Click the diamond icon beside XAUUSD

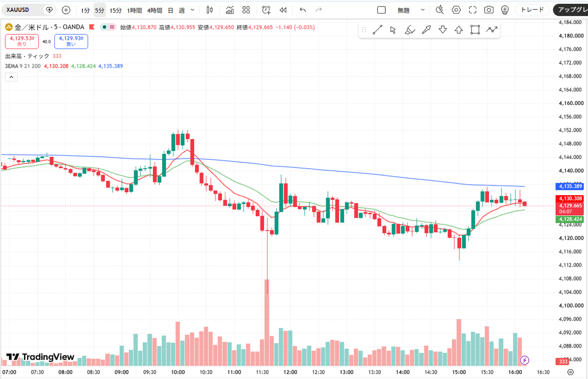(x=49, y=10)
